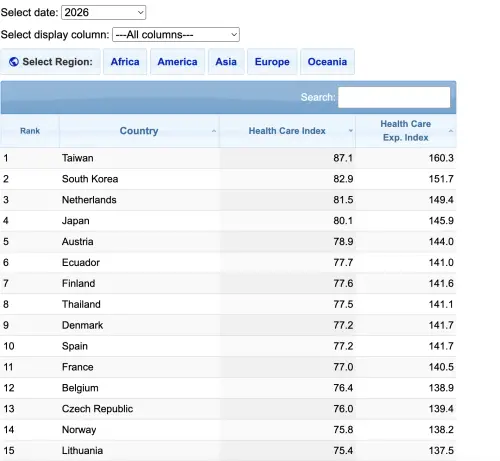Click sort arrow in Exp. Index header

coord(451,131)
